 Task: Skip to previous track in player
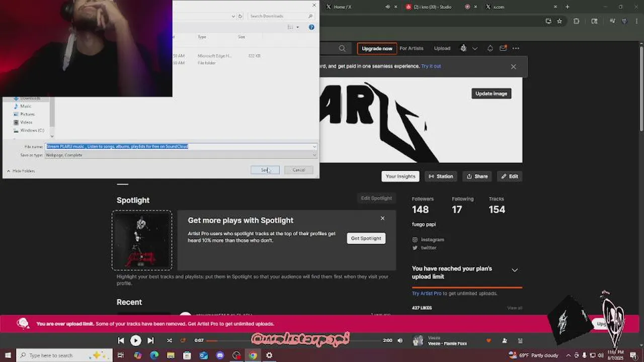[x=121, y=340]
